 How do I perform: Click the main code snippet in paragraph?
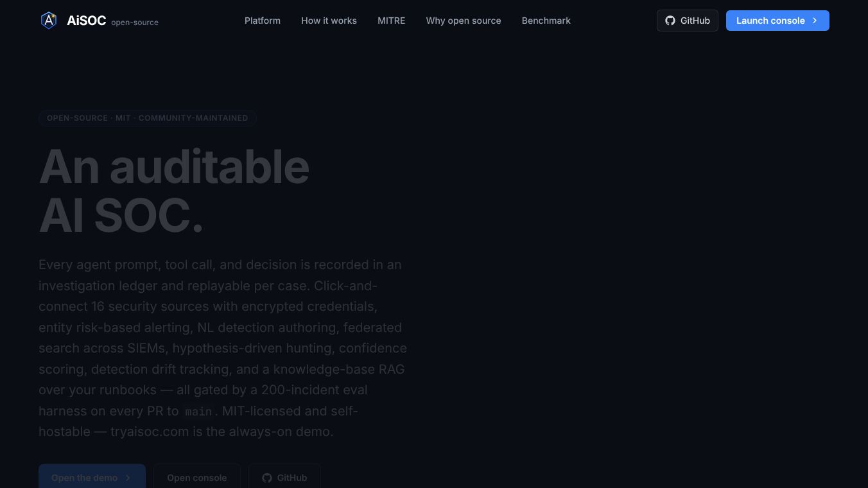(x=198, y=412)
